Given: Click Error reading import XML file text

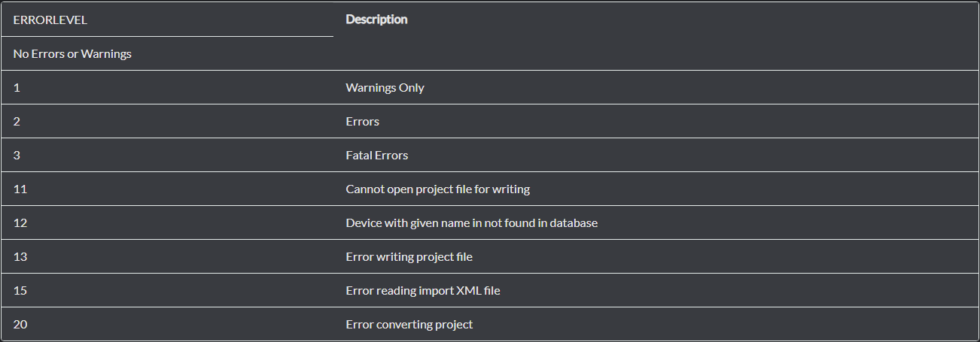Looking at the screenshot, I should point(422,291).
